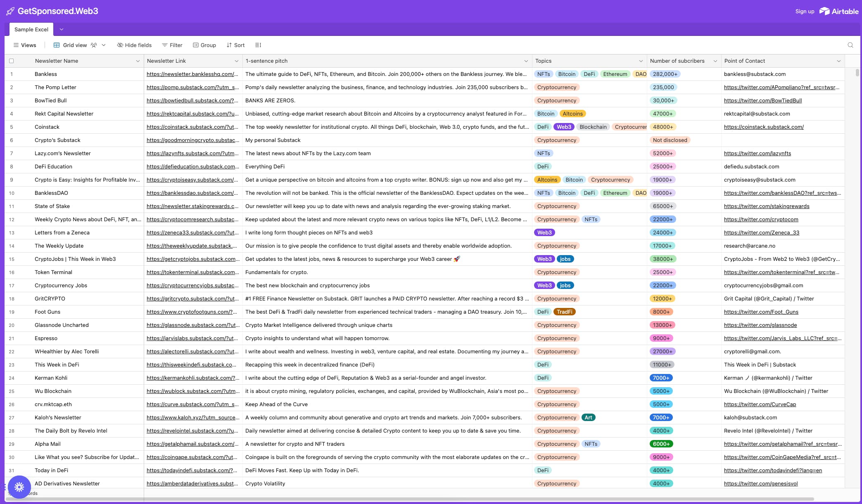Click the vertical scrollbar thumb at right
862x504 pixels.
coord(857,73)
